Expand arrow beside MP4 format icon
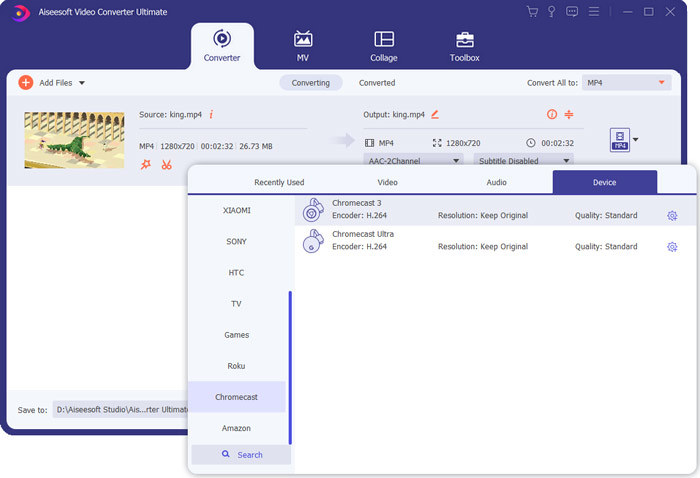The image size is (700, 478). click(636, 140)
